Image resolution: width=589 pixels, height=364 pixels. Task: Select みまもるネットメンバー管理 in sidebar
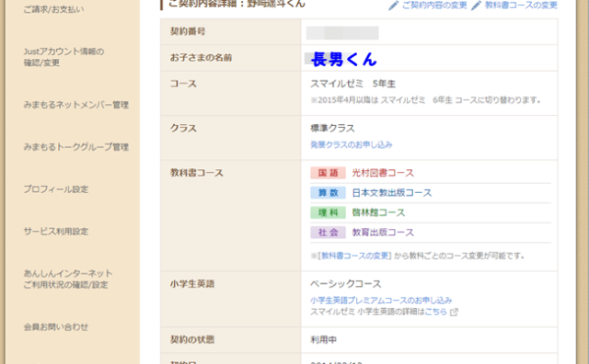click(75, 105)
